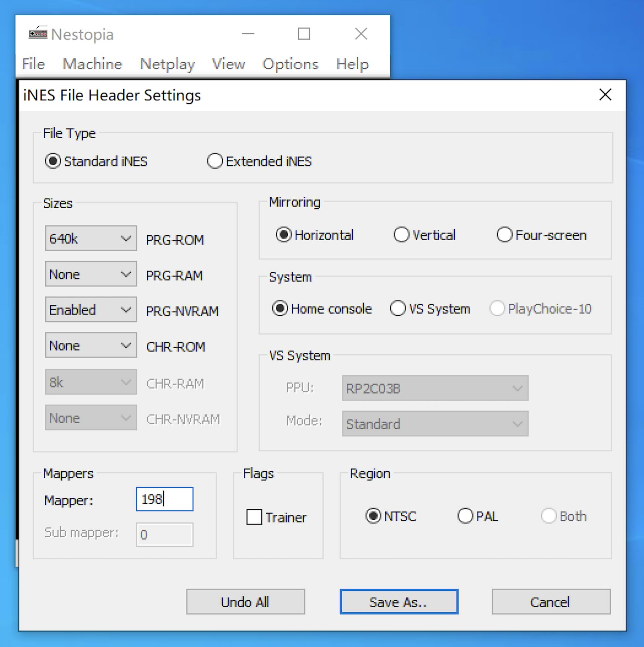Open the View menu in Nestopia
This screenshot has width=644, height=647.
click(x=228, y=64)
